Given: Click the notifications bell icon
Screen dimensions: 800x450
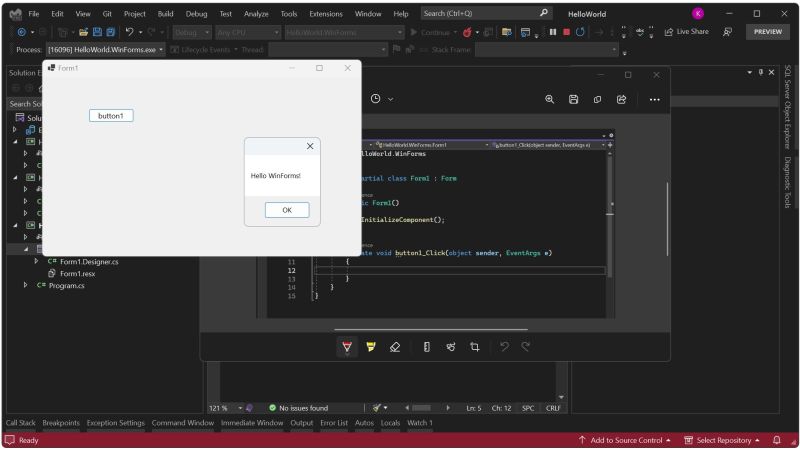Looking at the screenshot, I should tap(777, 440).
